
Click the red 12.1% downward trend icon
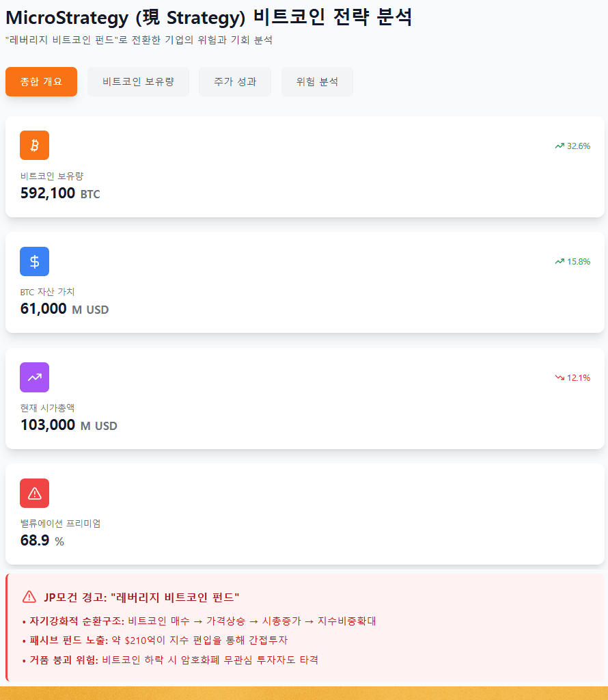click(559, 377)
